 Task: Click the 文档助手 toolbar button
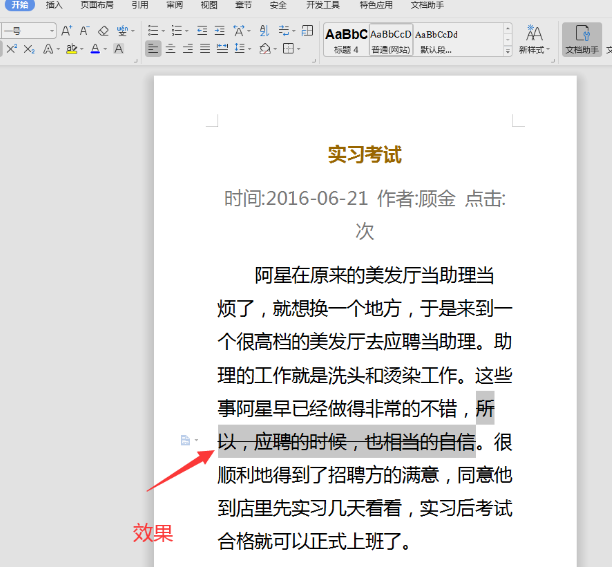582,39
